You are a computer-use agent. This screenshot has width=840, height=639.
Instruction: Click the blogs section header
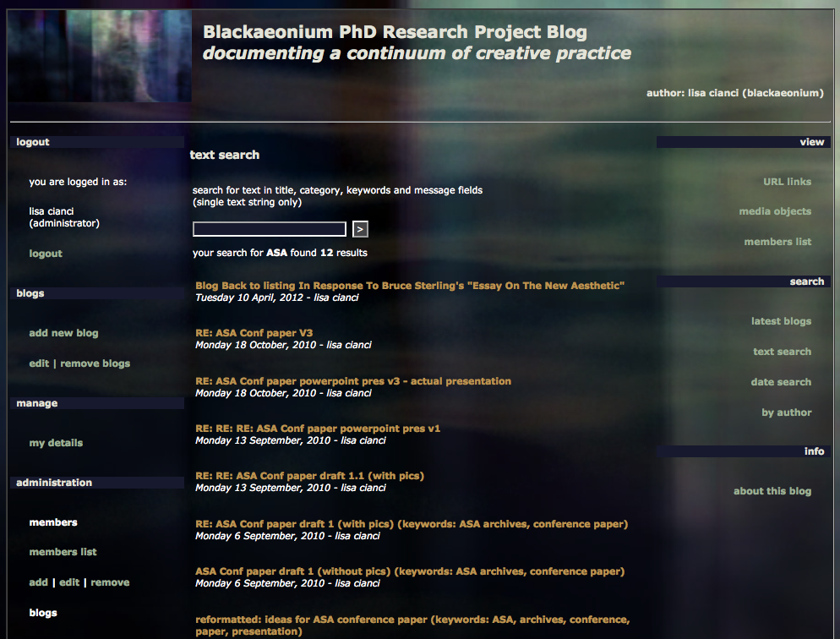[x=97, y=293]
